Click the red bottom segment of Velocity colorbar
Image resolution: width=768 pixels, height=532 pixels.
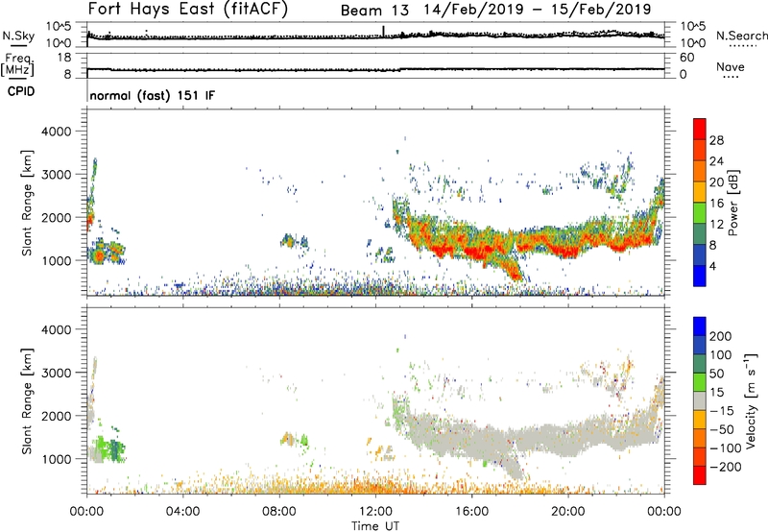[x=700, y=475]
